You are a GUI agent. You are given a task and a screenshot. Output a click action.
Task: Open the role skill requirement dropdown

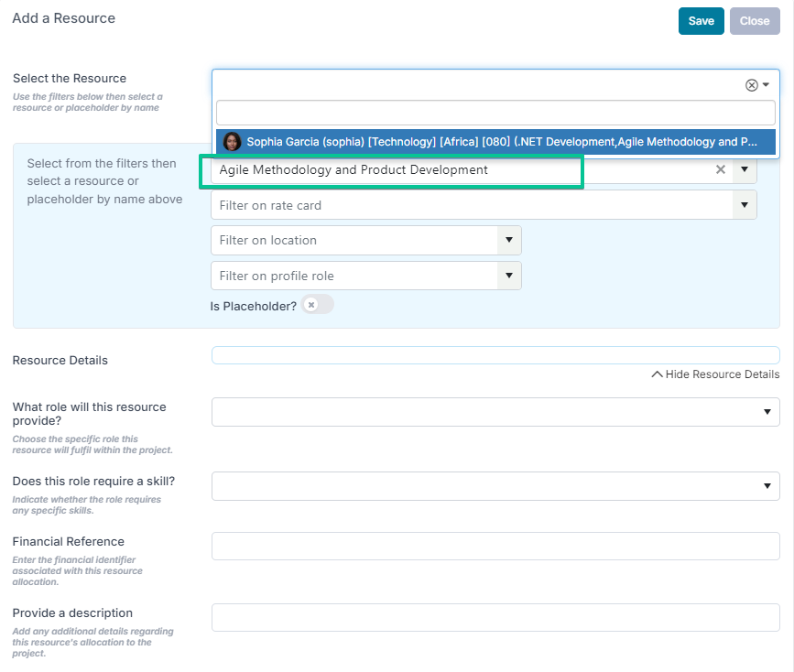(495, 486)
